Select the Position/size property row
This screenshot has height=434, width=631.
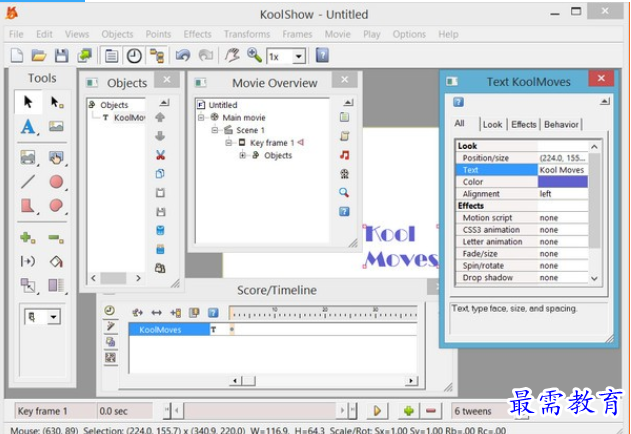522,158
